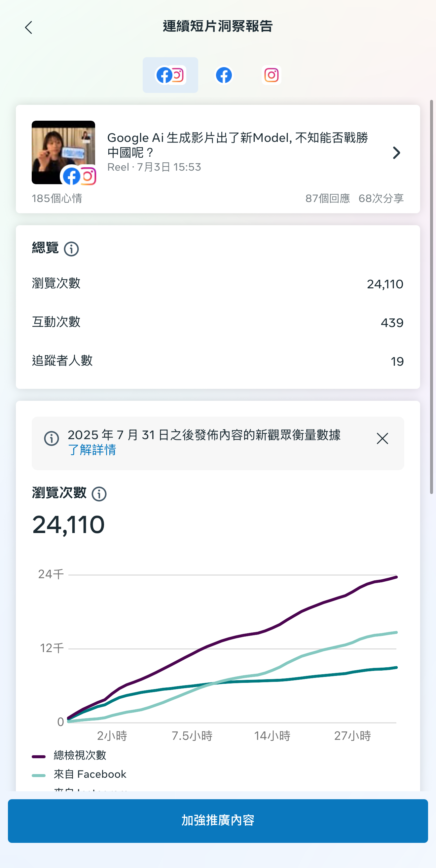Click the 追蹤者人數 row value 19
The image size is (436, 868).
[397, 361]
